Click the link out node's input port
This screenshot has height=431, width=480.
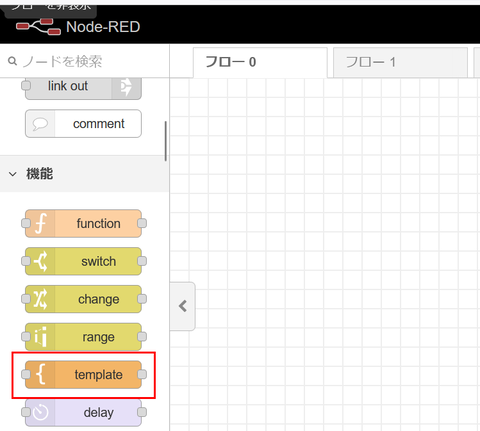[x=26, y=86]
